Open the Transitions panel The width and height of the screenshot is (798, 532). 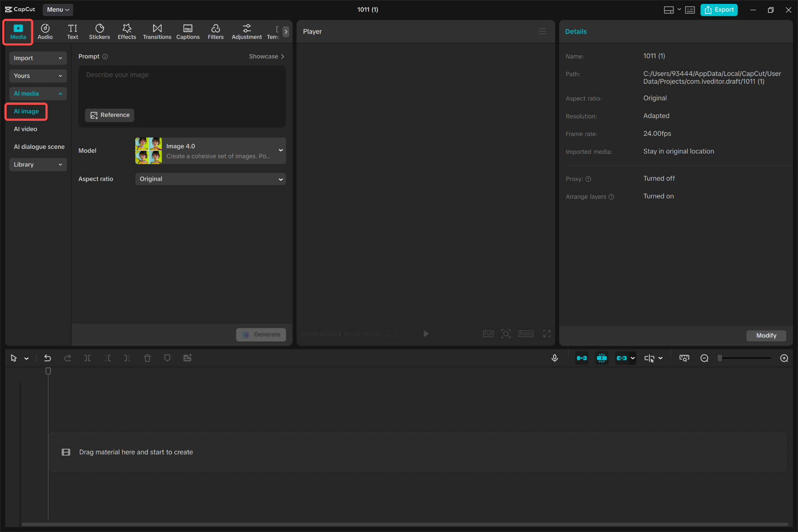(157, 31)
